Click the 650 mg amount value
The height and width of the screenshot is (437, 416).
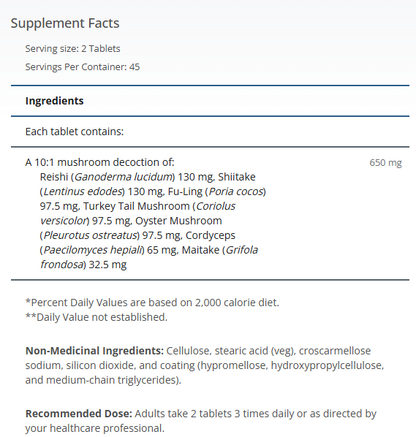386,163
